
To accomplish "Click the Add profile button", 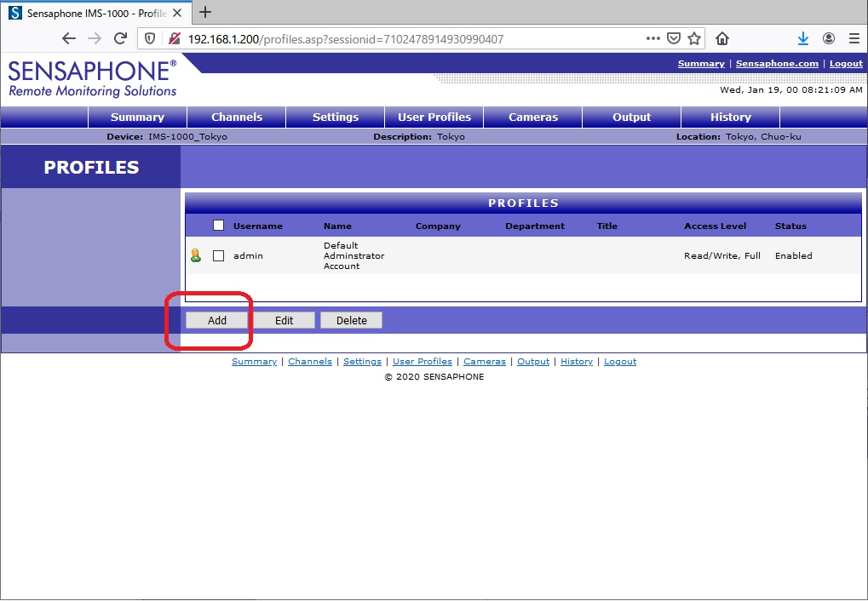I will [217, 320].
